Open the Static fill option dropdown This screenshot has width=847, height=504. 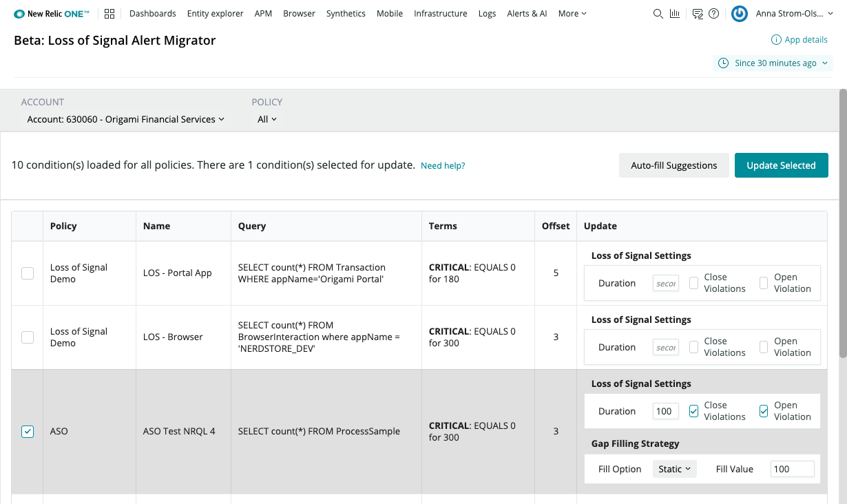[674, 469]
